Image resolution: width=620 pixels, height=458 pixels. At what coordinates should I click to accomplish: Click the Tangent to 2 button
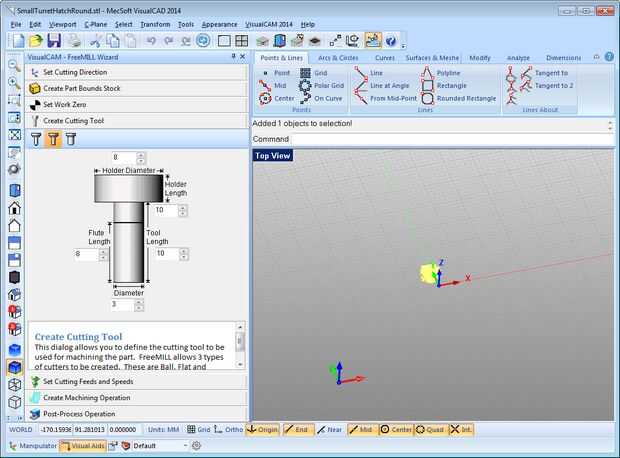[x=546, y=85]
